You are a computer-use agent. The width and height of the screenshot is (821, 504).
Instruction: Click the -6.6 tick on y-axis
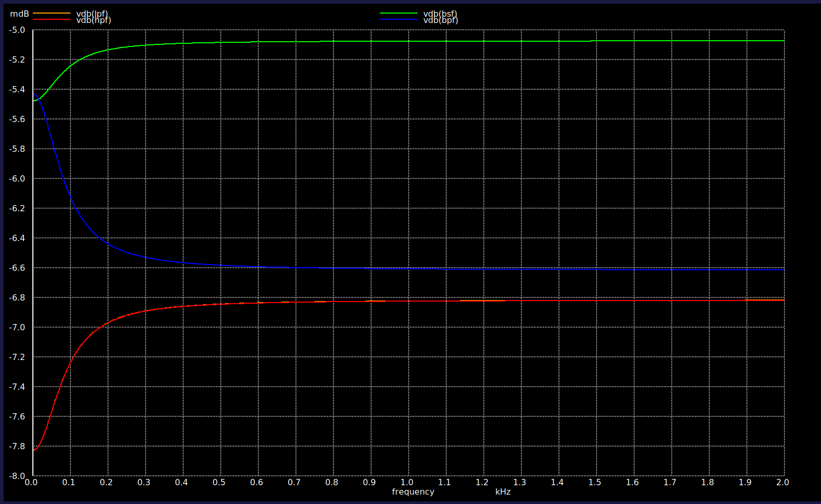[17, 268]
